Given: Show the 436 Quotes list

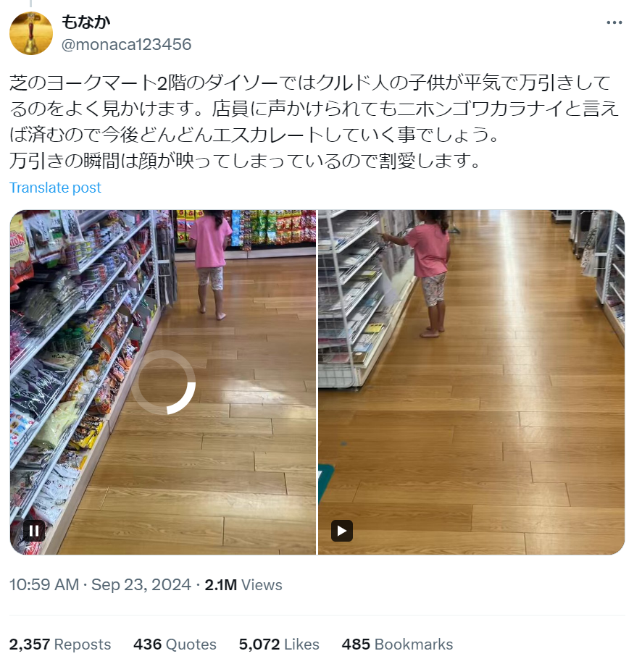Looking at the screenshot, I should pyautogui.click(x=175, y=644).
